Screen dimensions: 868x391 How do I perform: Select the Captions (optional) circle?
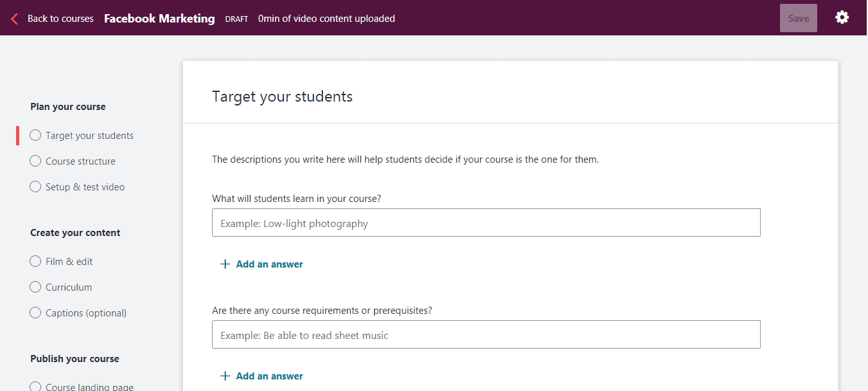35,313
